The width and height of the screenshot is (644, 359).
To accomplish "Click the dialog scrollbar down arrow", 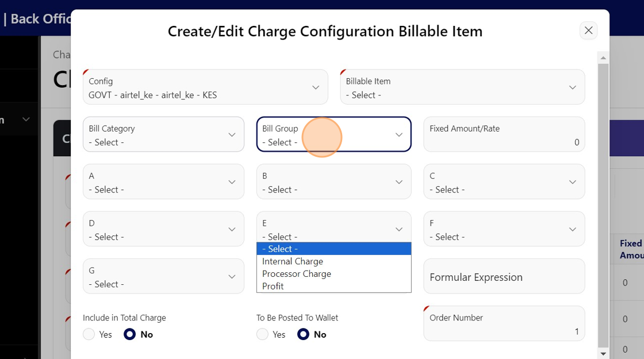I will pyautogui.click(x=603, y=354).
